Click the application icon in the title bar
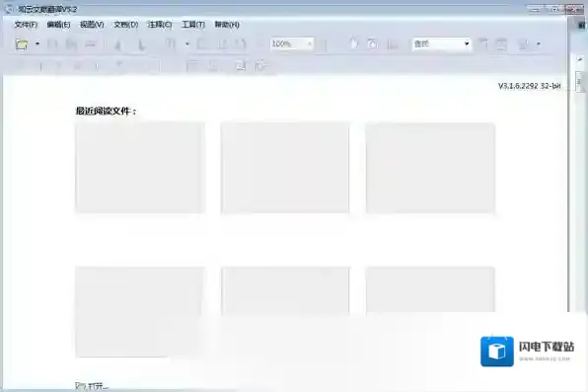The height and width of the screenshot is (392, 588). pyautogui.click(x=8, y=9)
